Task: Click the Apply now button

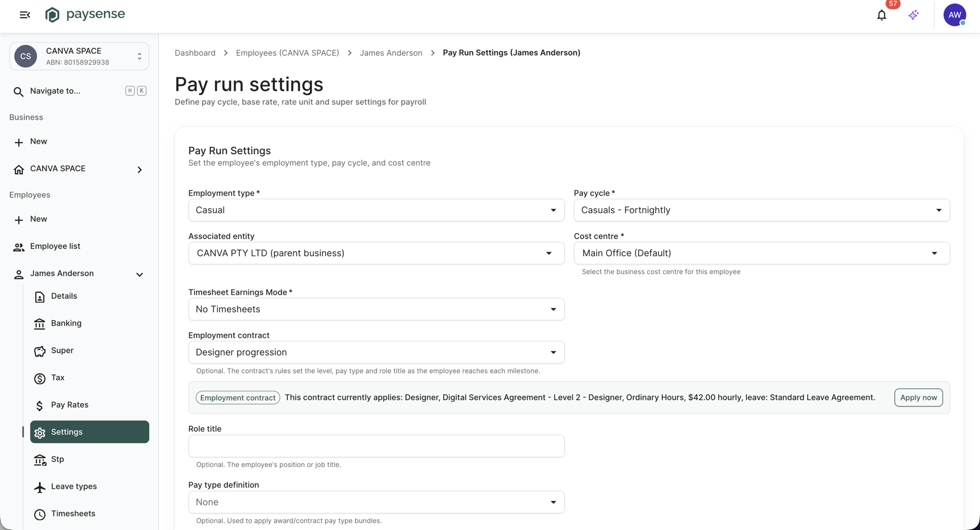Action: coord(918,398)
